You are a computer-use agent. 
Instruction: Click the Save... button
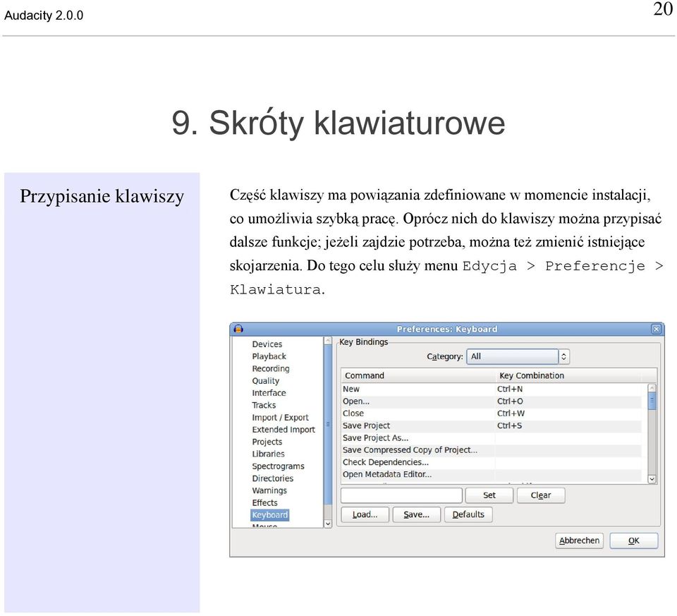[417, 514]
